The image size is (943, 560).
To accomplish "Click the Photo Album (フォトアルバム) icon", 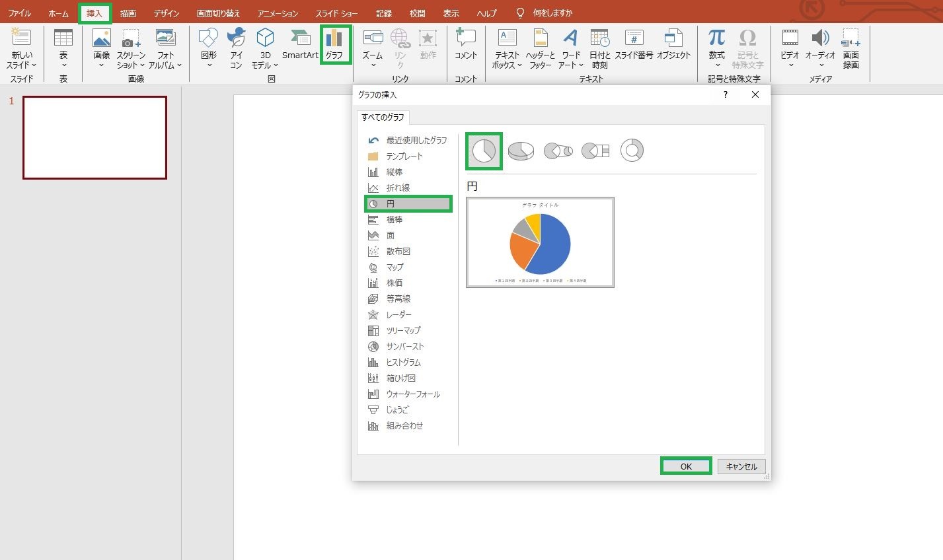I will click(165, 38).
